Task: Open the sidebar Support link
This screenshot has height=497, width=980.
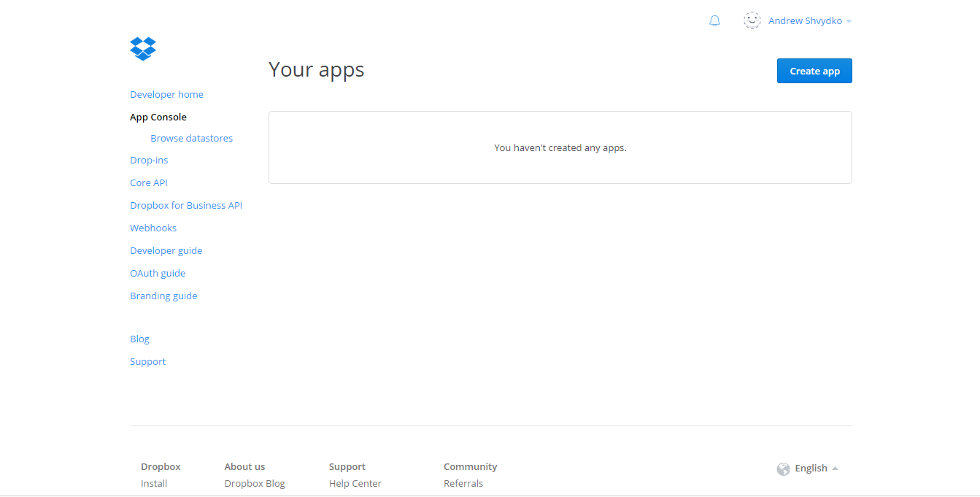Action: [x=147, y=361]
